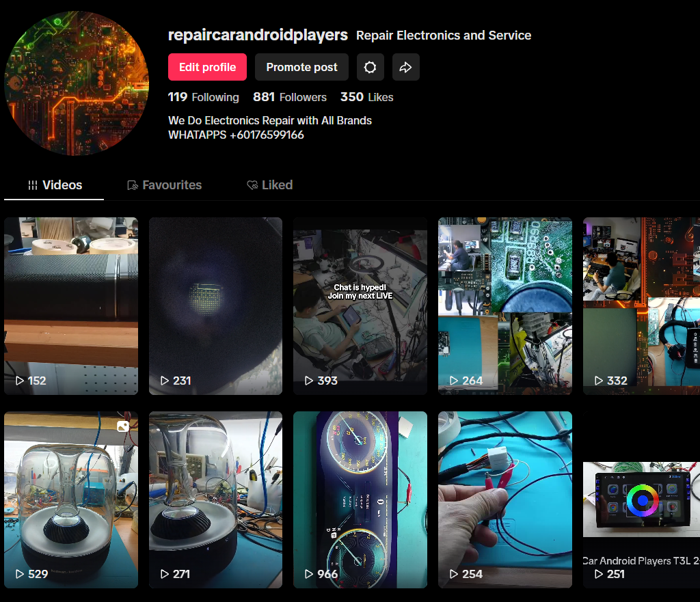Image resolution: width=700 pixels, height=602 pixels.
Task: Open the video with 231 views
Action: click(x=215, y=305)
